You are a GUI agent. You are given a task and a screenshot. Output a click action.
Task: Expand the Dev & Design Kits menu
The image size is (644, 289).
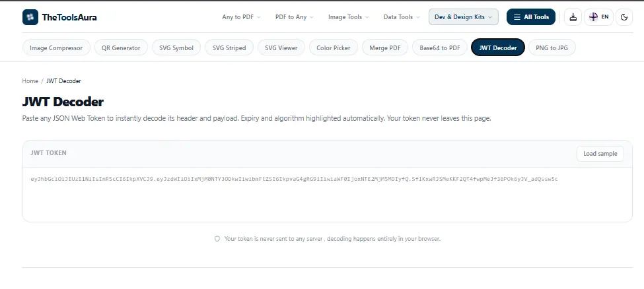(x=463, y=17)
